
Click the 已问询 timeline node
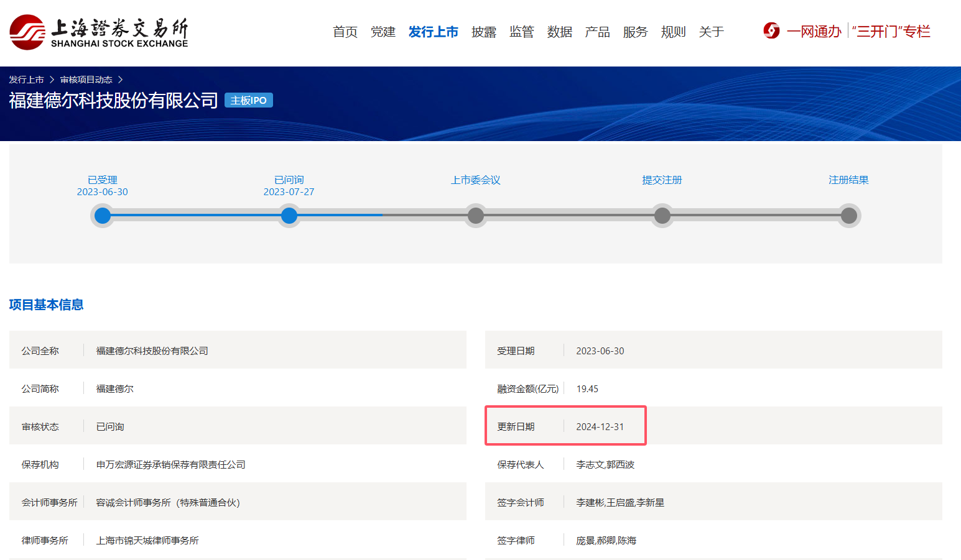[289, 216]
